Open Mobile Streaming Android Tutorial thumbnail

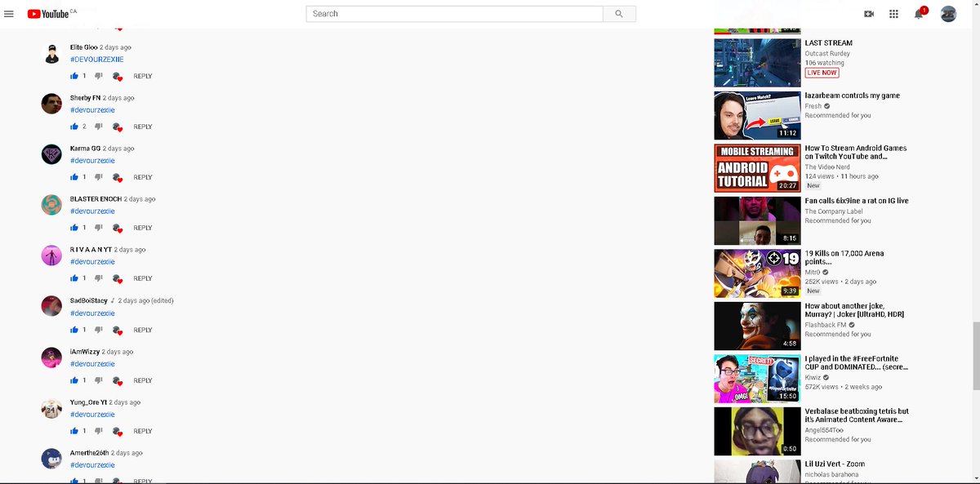click(756, 168)
